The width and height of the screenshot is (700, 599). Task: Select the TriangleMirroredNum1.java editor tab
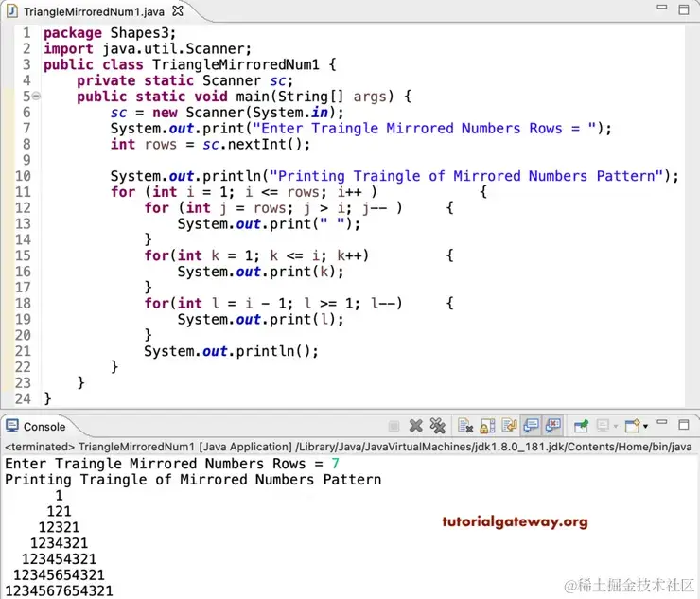94,11
